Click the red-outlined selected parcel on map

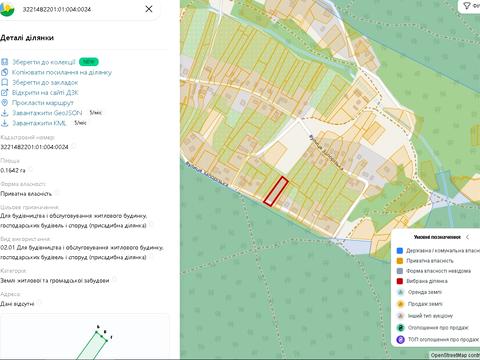tap(276, 191)
